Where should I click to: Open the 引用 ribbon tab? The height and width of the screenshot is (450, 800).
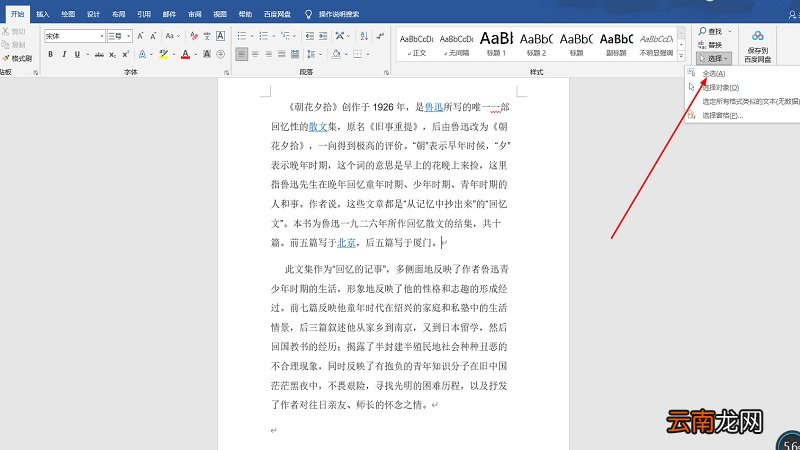(144, 14)
